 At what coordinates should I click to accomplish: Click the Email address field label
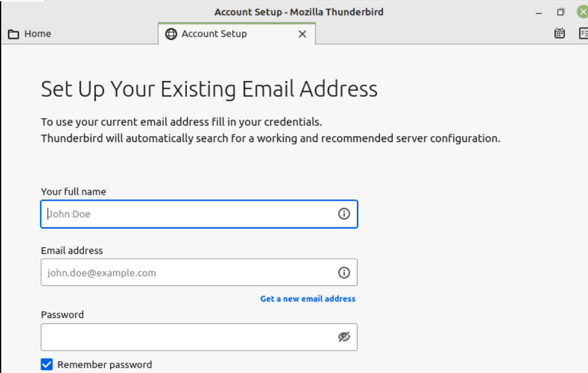72,250
